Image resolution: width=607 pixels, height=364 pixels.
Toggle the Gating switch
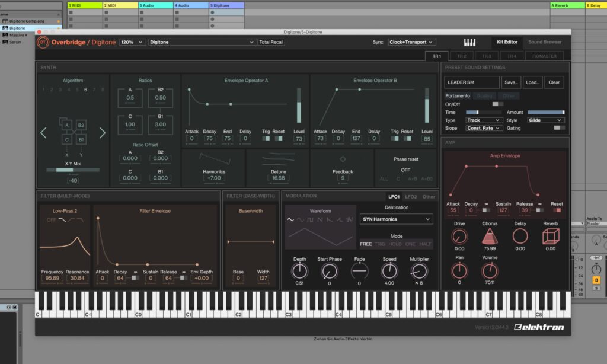pyautogui.click(x=559, y=128)
